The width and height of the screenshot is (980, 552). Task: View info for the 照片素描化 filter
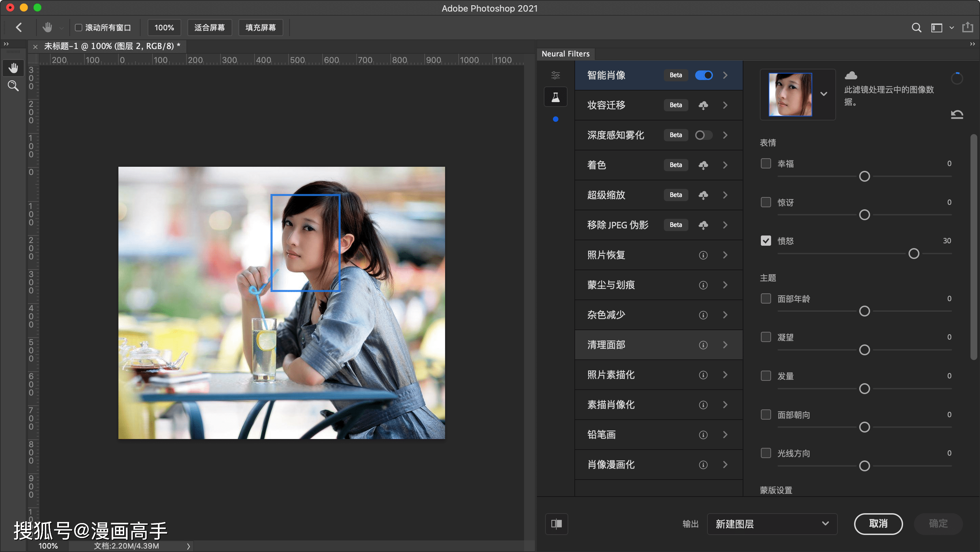(703, 375)
